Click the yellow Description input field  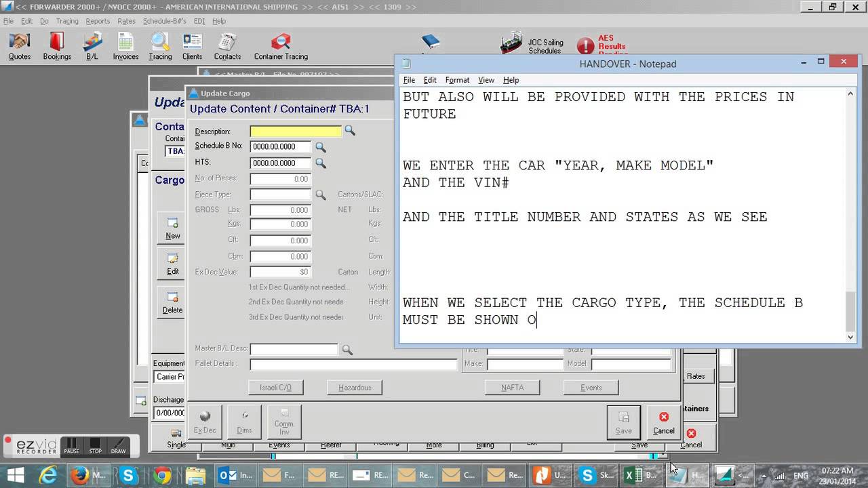[296, 131]
